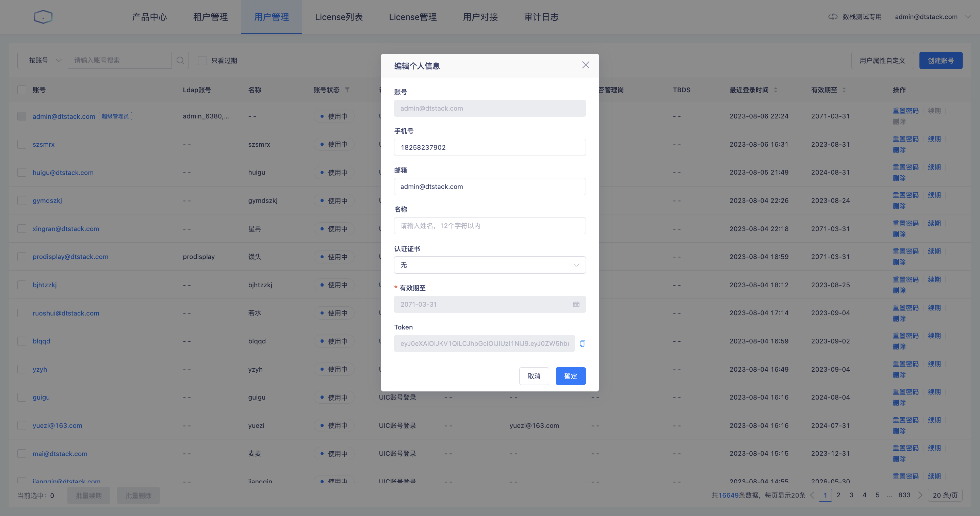Click the hexagon logo icon
Image resolution: width=980 pixels, height=516 pixels.
(43, 17)
